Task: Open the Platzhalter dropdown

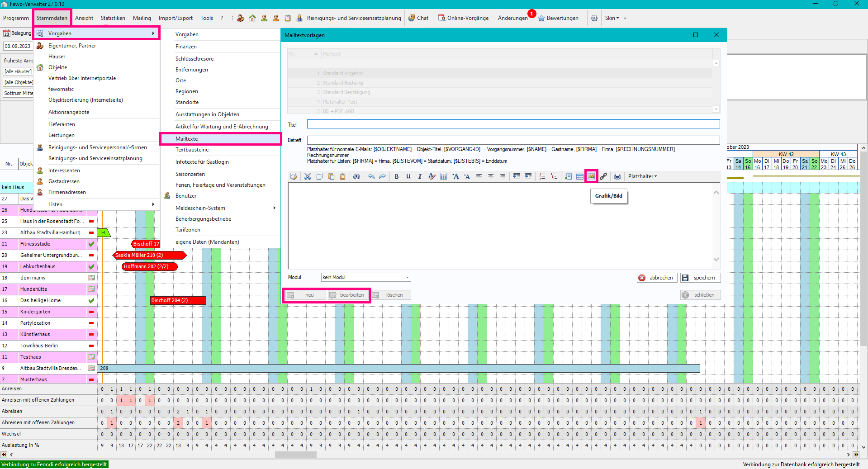Action: [x=642, y=176]
